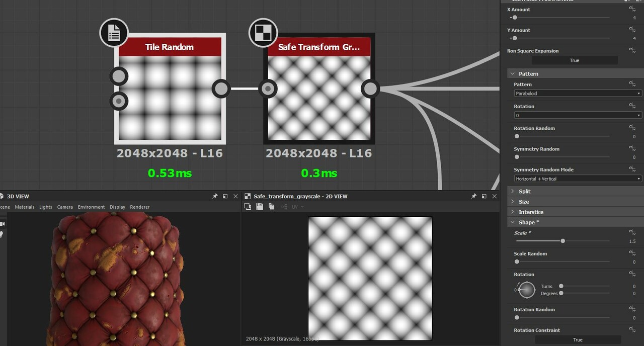Close the 3D VIEW panel

(235, 196)
